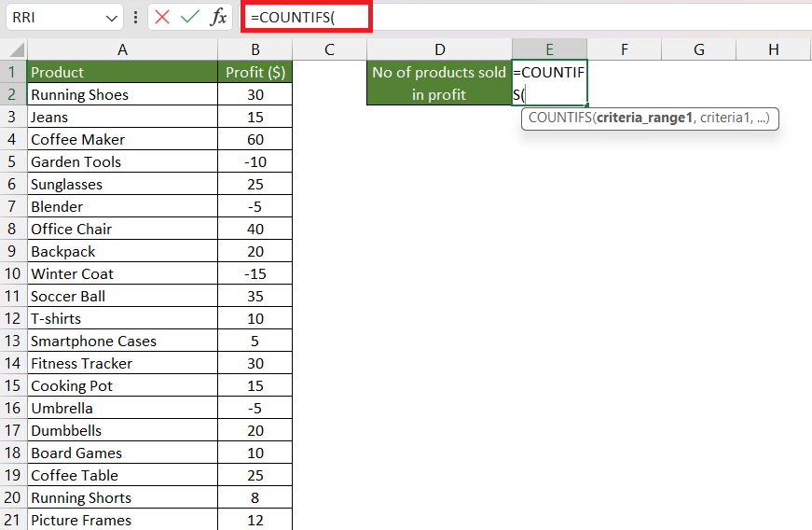Click the formula bar containing =COUNTIFS(
This screenshot has width=812, height=530.
(x=526, y=17)
